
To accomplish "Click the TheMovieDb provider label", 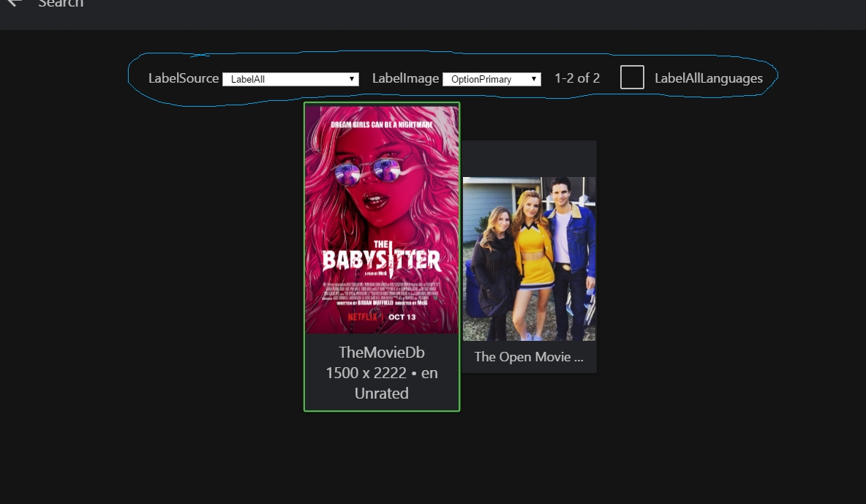I will point(382,353).
